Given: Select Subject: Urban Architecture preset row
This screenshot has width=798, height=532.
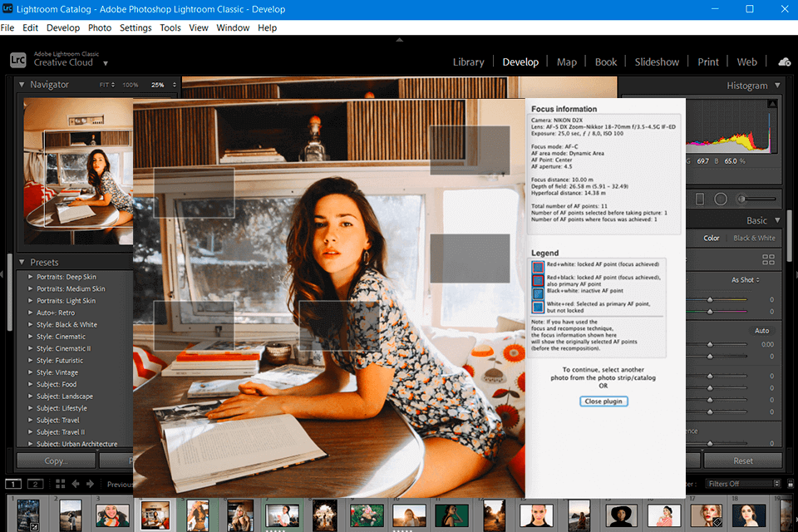Looking at the screenshot, I should tap(76, 444).
